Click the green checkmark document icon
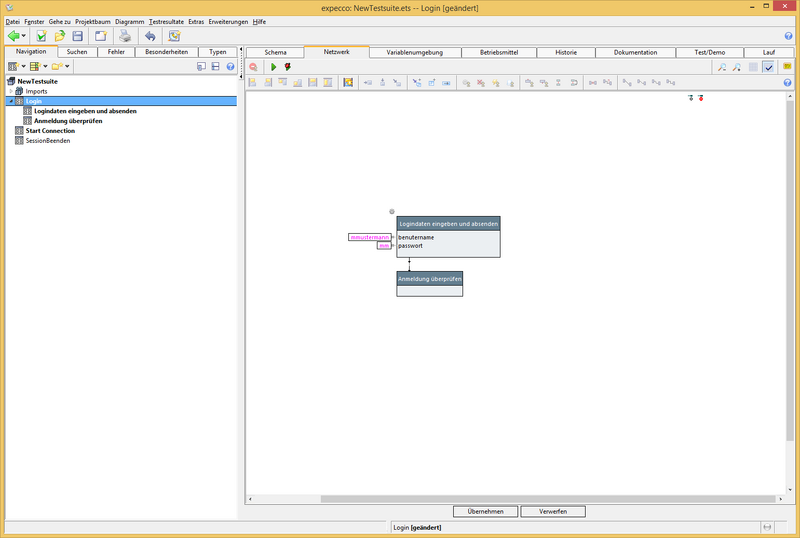This screenshot has height=538, width=800. tap(41, 36)
